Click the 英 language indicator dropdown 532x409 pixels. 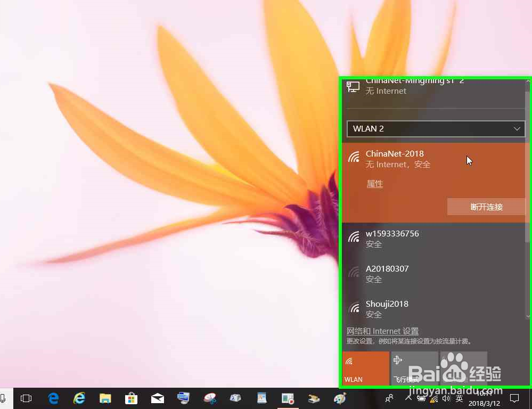pos(459,398)
